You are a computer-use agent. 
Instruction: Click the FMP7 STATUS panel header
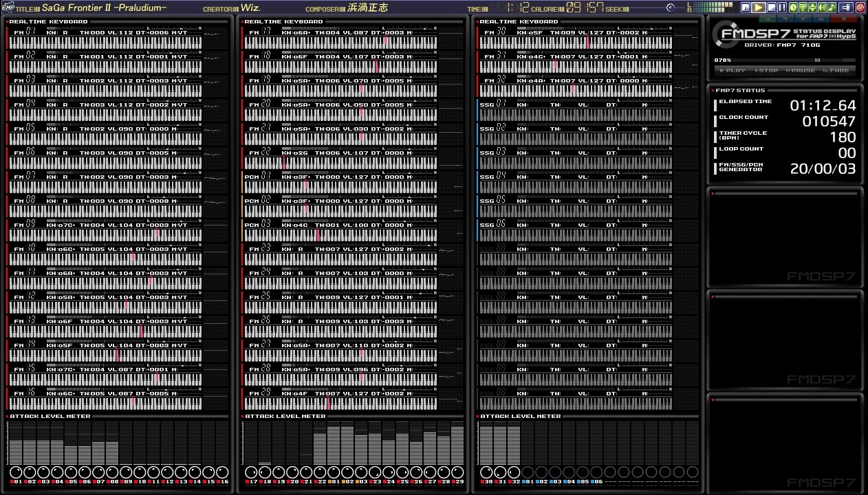[741, 90]
